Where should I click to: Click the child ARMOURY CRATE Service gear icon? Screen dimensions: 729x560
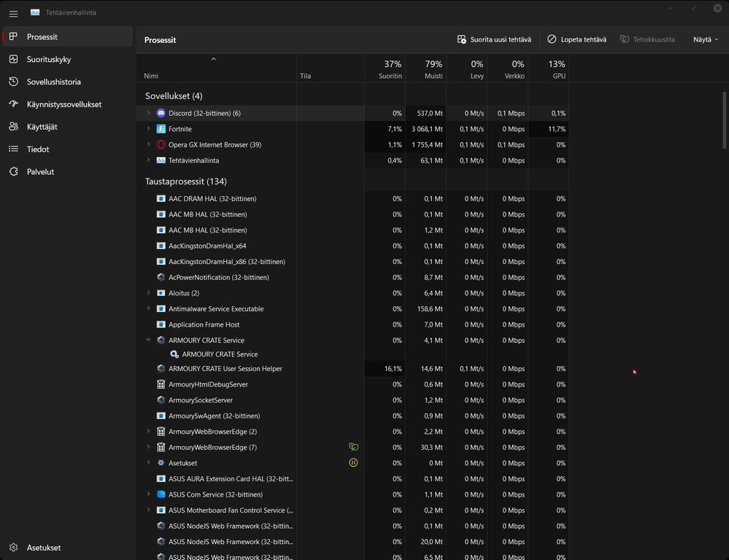(174, 354)
